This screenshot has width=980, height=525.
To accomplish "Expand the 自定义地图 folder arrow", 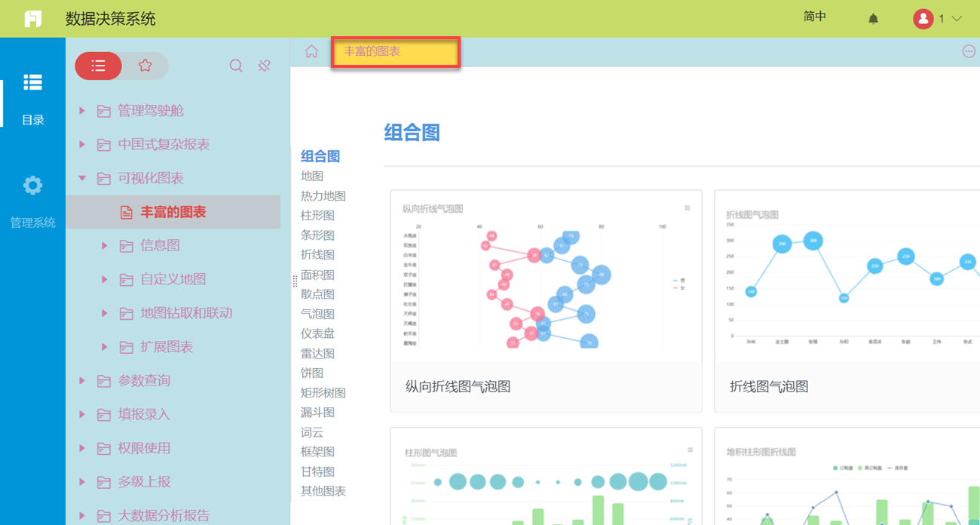I will click(x=105, y=279).
